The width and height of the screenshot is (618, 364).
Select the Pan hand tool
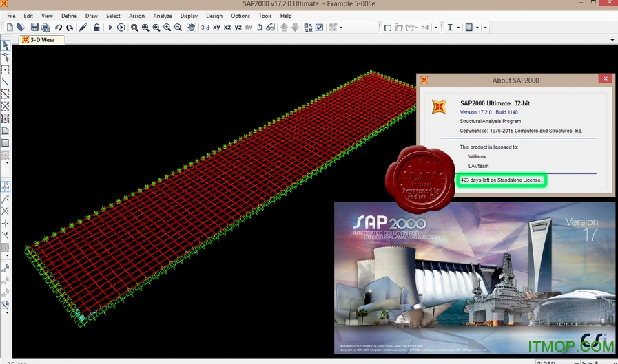(192, 28)
